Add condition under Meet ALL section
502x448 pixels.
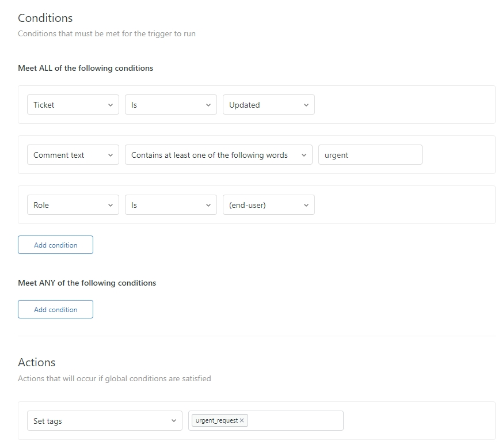55,245
